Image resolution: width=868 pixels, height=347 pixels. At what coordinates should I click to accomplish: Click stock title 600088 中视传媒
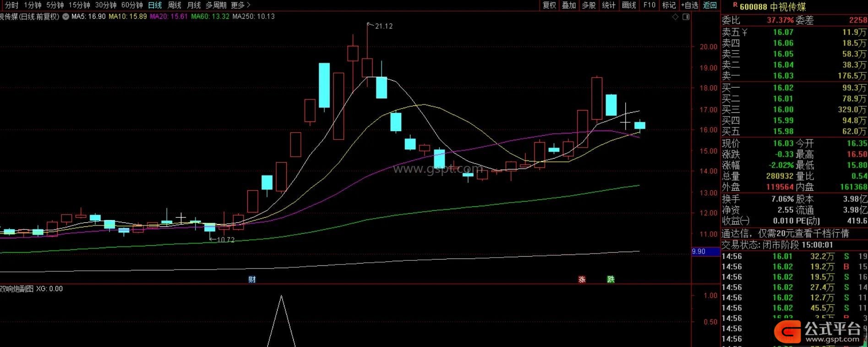[x=773, y=7]
